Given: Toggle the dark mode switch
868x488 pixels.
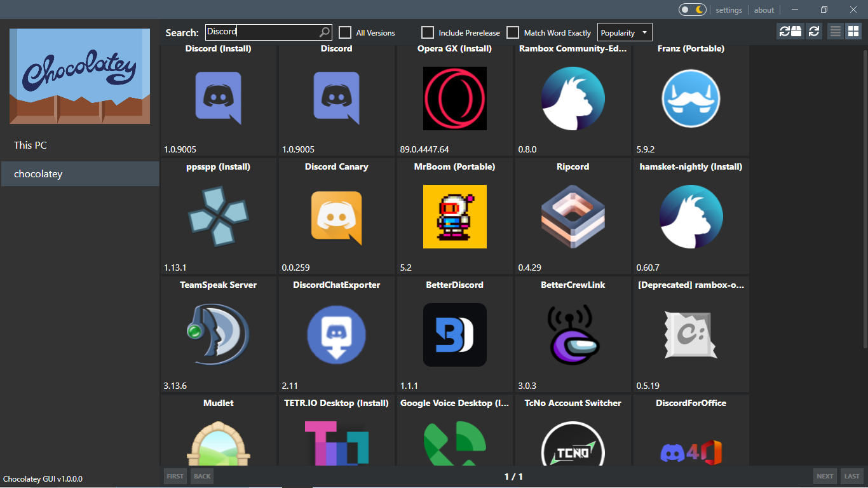Looking at the screenshot, I should tap(693, 10).
